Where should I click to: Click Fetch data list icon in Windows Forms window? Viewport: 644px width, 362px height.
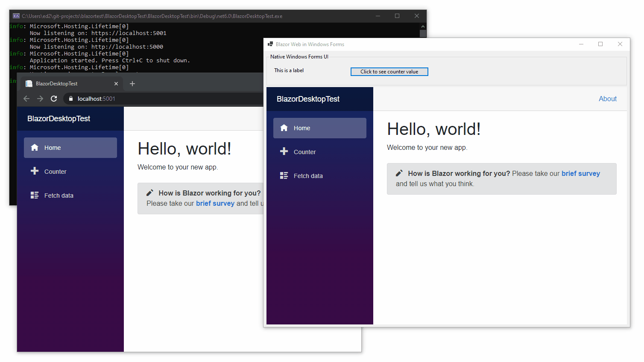coord(284,175)
